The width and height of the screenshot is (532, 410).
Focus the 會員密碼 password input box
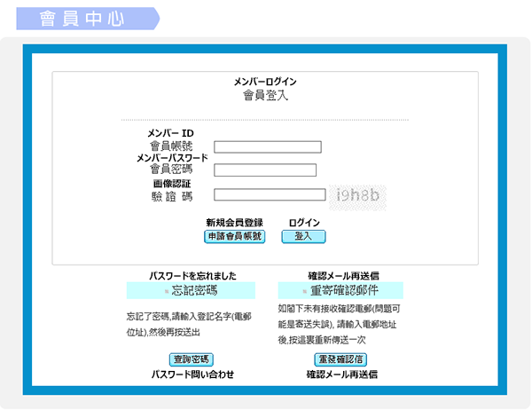[x=265, y=170]
